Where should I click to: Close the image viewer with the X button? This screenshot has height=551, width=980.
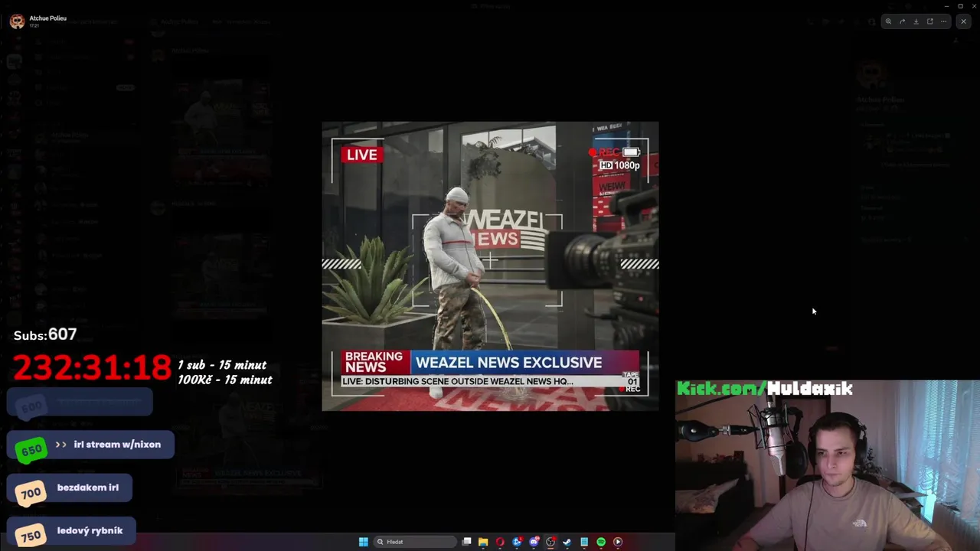pyautogui.click(x=964, y=21)
